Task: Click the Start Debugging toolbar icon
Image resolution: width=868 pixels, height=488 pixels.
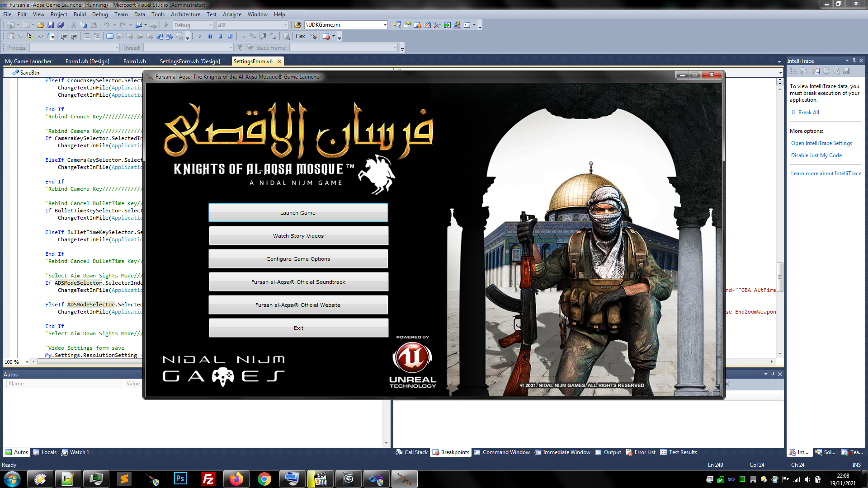Action: pos(167,24)
